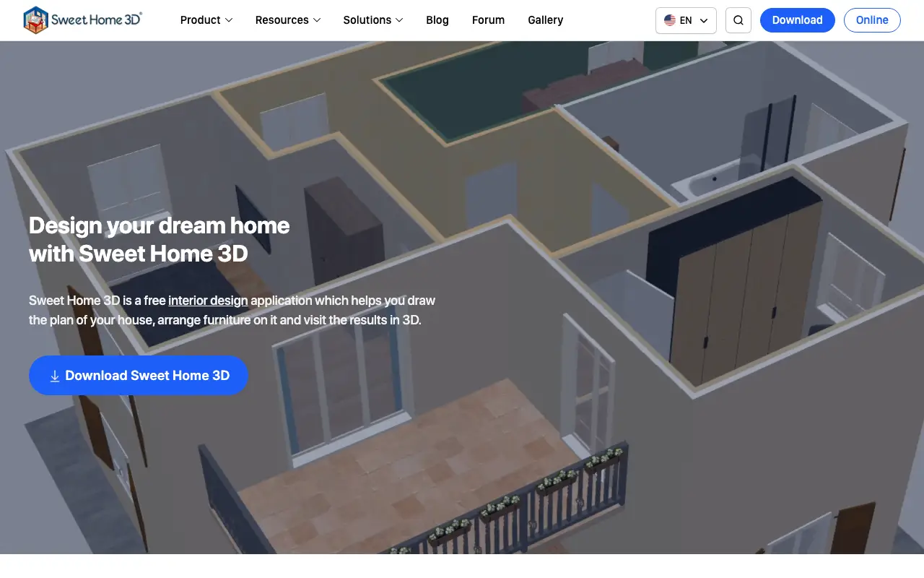Open the Solutions menu

(373, 20)
